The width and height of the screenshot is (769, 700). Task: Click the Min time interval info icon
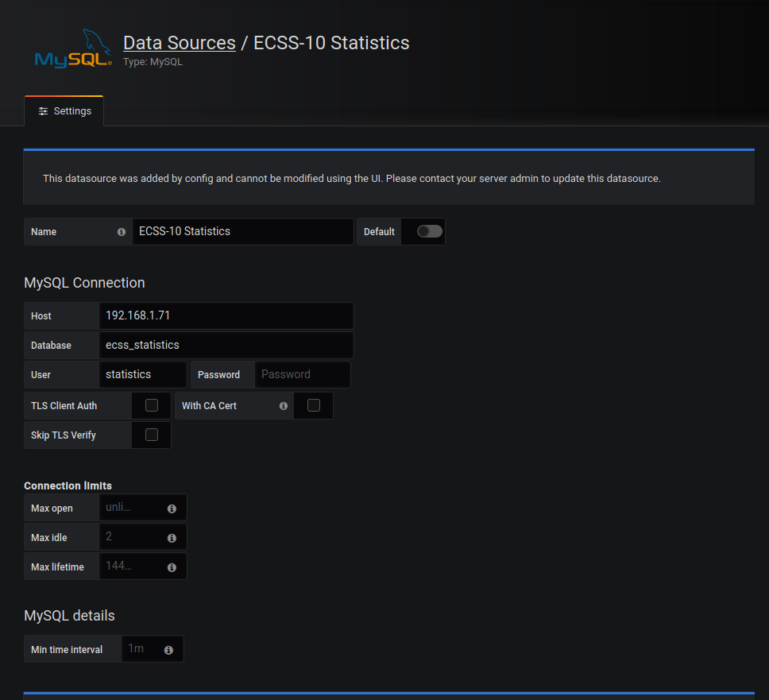pyautogui.click(x=168, y=650)
